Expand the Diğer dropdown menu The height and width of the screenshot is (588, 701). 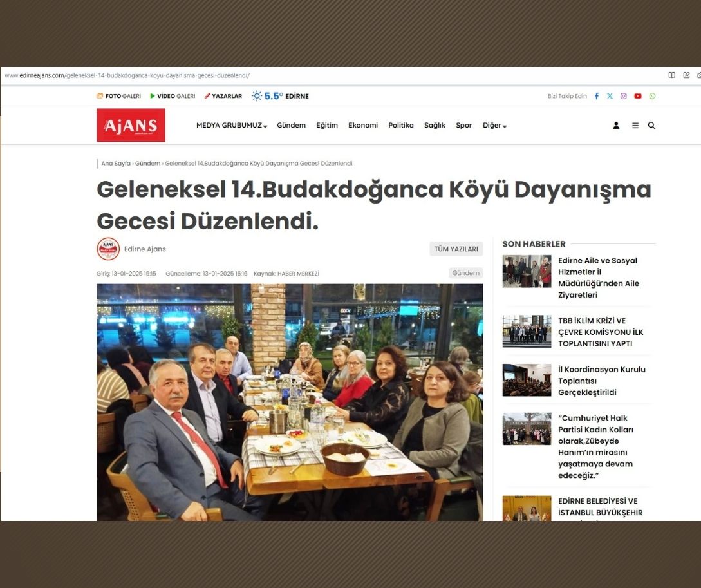click(x=494, y=125)
